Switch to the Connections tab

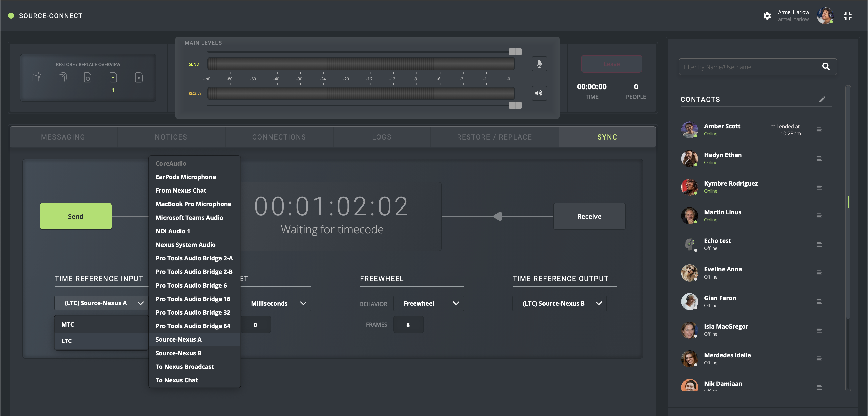click(279, 137)
